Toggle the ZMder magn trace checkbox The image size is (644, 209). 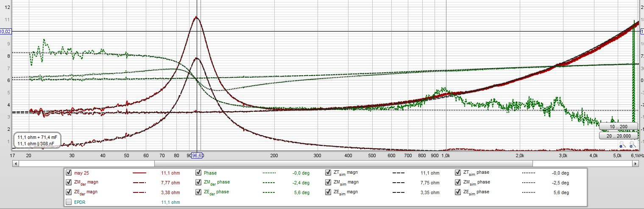tap(69, 183)
